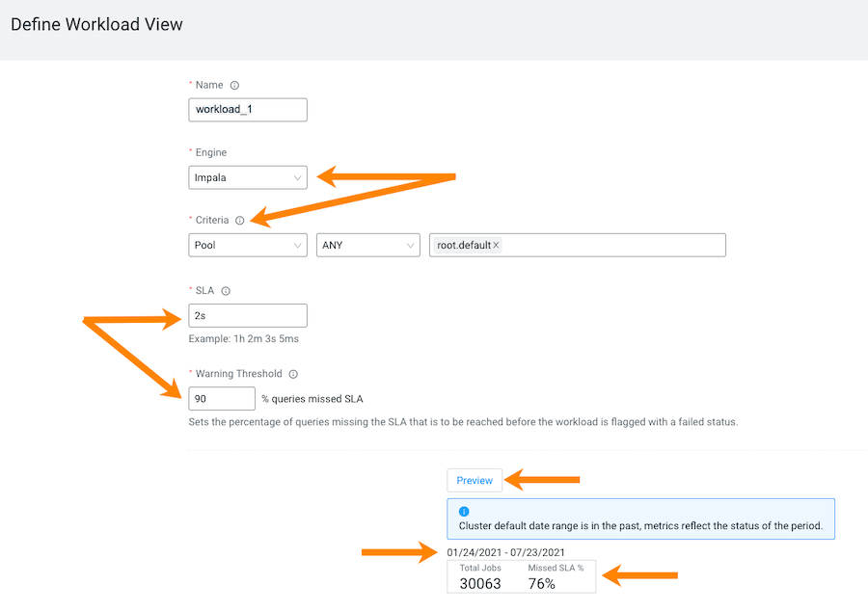Click in the workload_1 name field

pos(248,110)
